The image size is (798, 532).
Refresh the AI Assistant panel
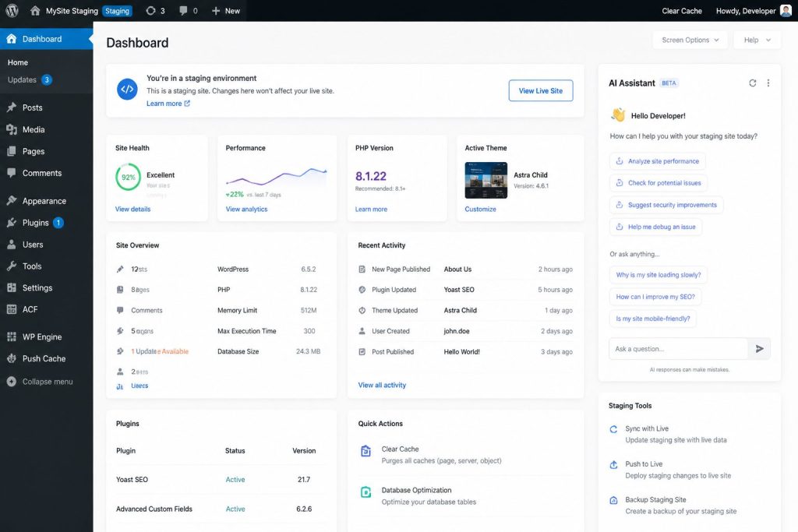tap(752, 83)
